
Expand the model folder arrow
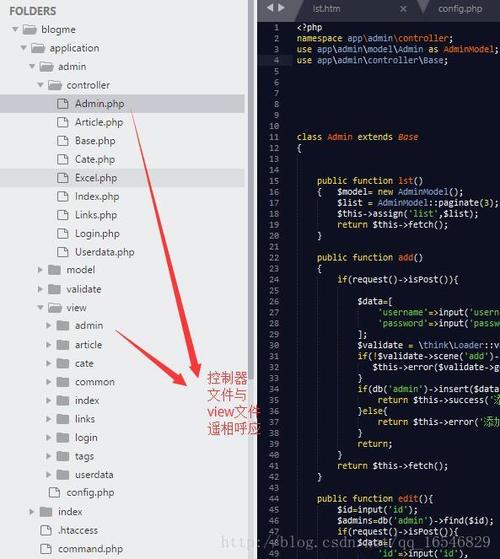pos(40,270)
